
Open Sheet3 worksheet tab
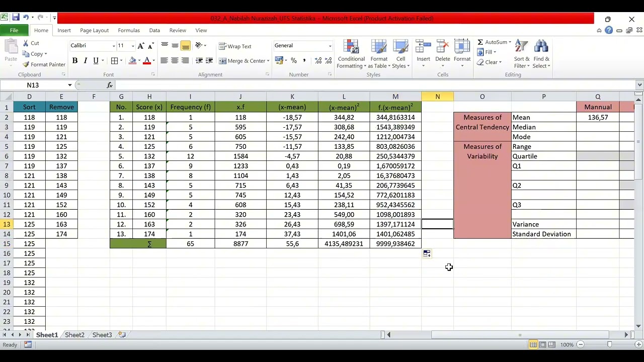tap(102, 335)
